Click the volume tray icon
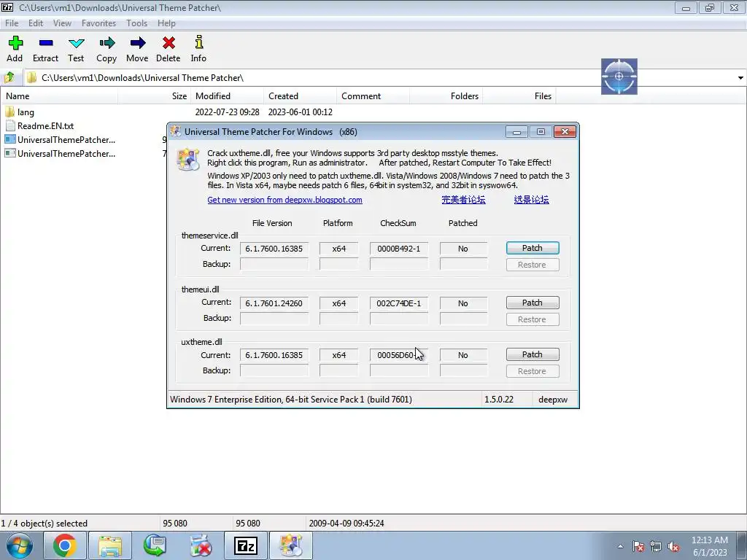The width and height of the screenshot is (747, 560). click(x=673, y=547)
